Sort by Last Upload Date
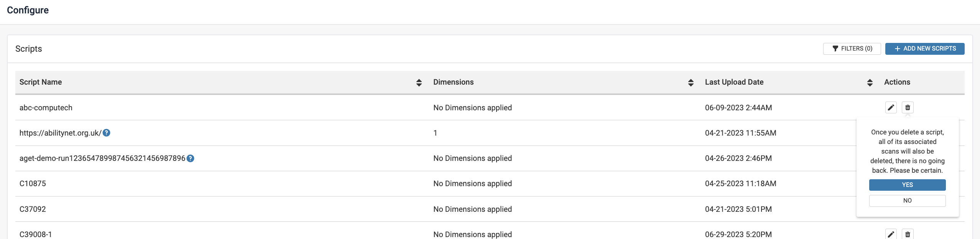Viewport: 980px width, 239px height. 870,82
